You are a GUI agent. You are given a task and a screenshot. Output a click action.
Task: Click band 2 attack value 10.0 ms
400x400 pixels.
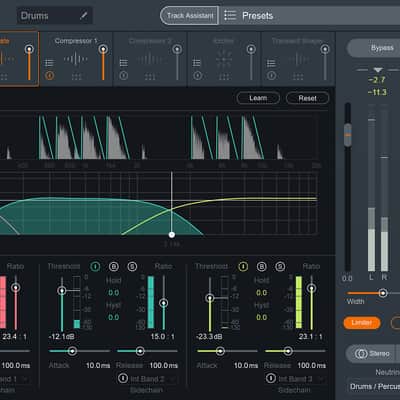(x=98, y=365)
